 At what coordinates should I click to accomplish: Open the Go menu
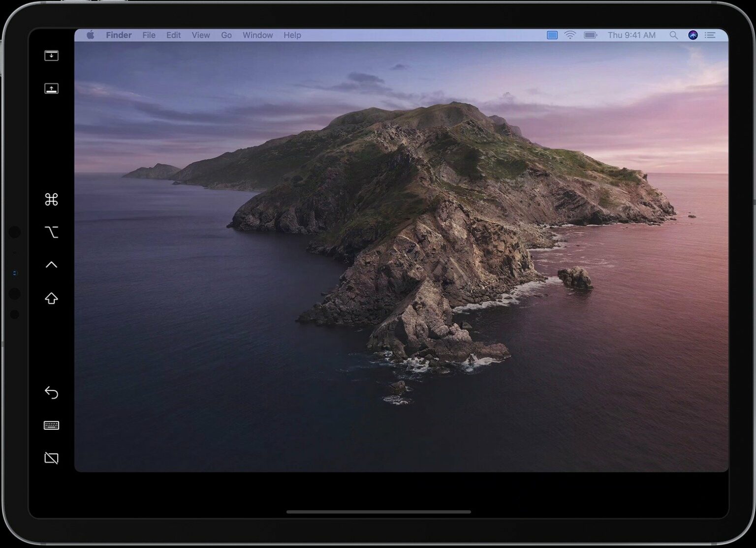pyautogui.click(x=226, y=35)
